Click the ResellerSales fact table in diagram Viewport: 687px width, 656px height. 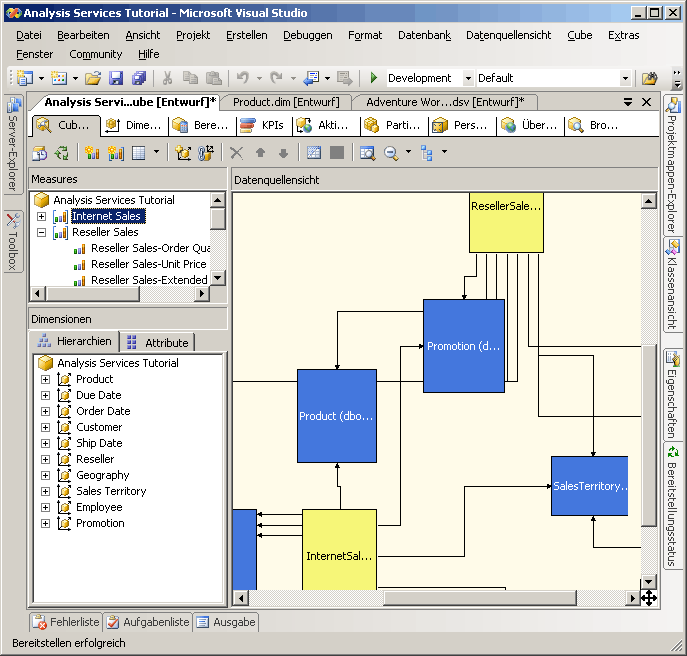506,223
